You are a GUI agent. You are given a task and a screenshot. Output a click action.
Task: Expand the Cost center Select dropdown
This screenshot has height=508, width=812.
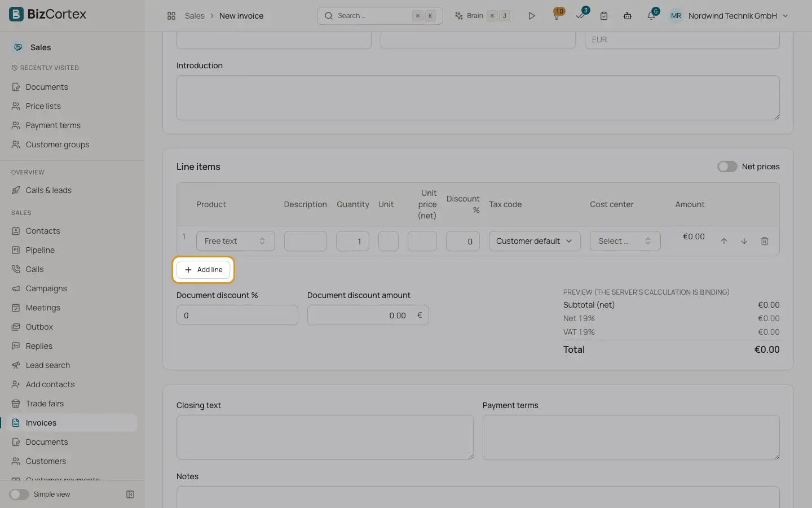click(625, 241)
